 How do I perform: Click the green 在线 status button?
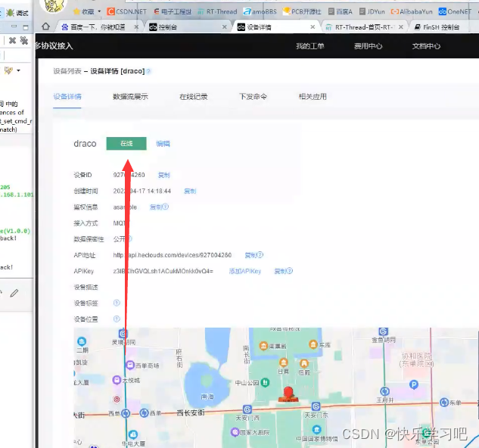pos(126,144)
